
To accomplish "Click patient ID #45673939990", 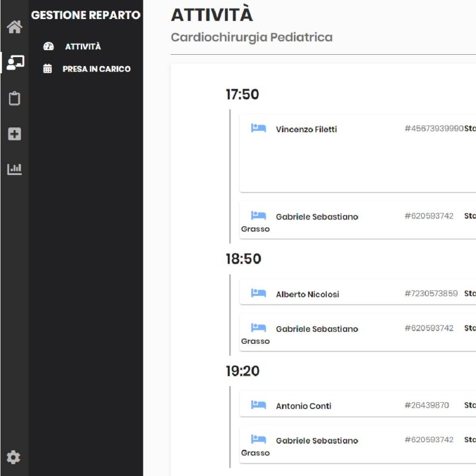I will [434, 129].
